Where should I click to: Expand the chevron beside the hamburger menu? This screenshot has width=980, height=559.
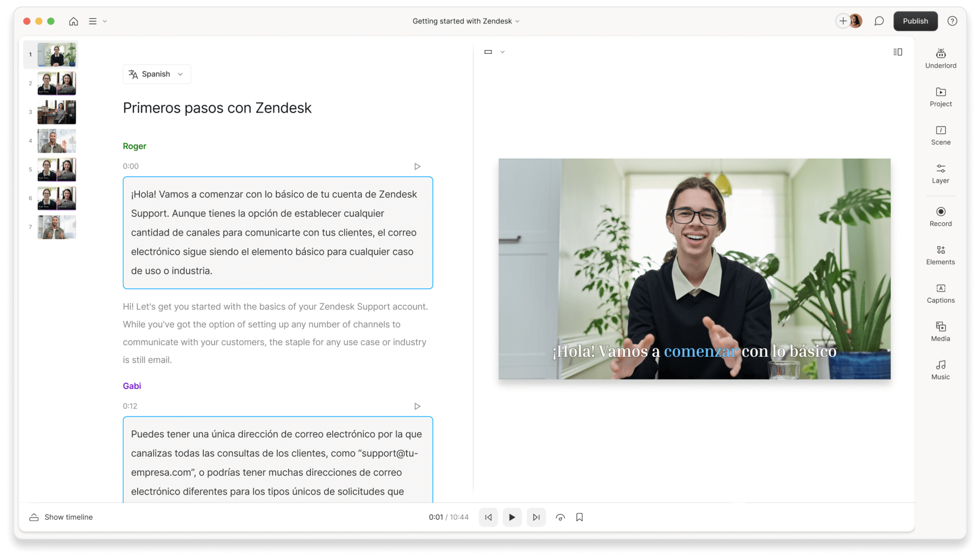tap(105, 21)
